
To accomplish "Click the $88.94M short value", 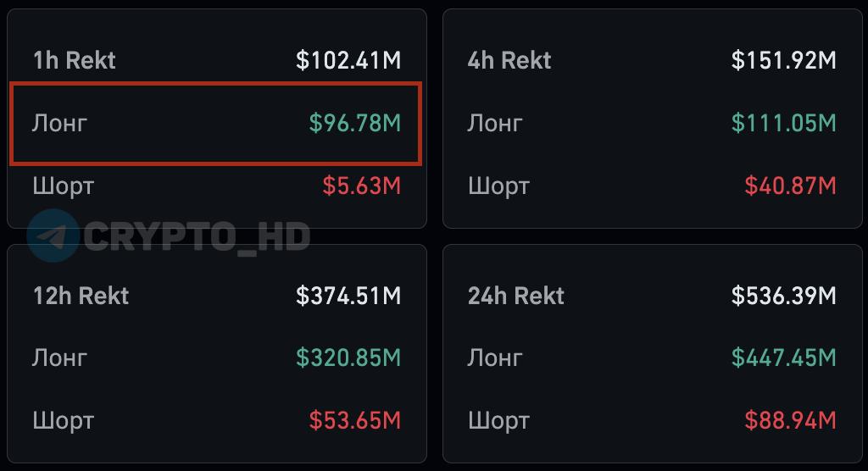I will [791, 421].
